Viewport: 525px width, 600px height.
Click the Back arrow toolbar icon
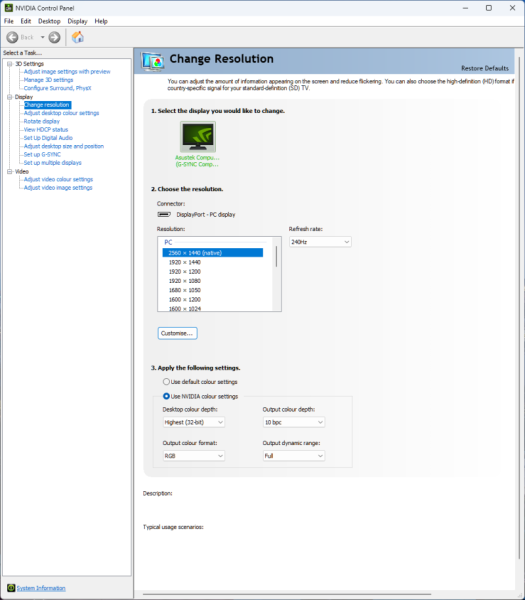(12, 37)
